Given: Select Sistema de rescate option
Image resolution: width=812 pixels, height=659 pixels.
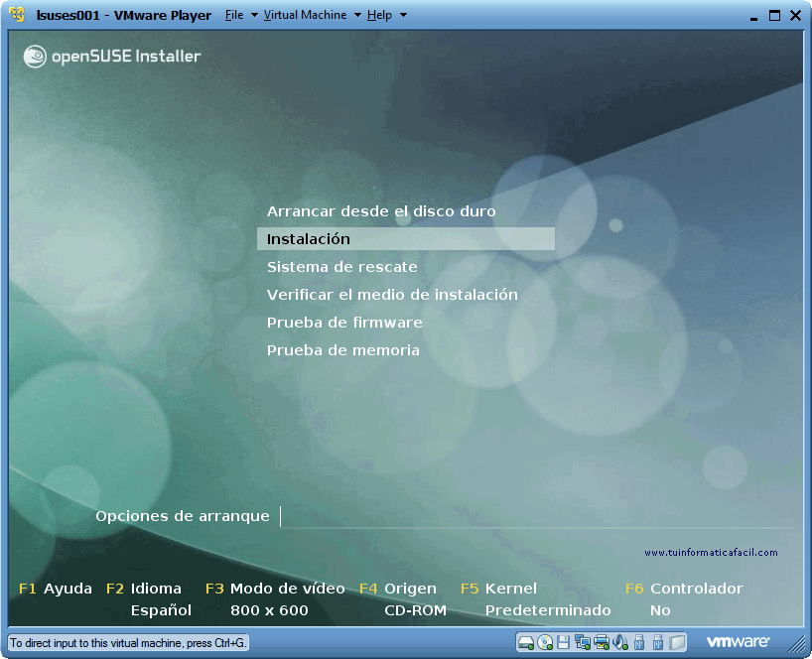Looking at the screenshot, I should click(341, 267).
